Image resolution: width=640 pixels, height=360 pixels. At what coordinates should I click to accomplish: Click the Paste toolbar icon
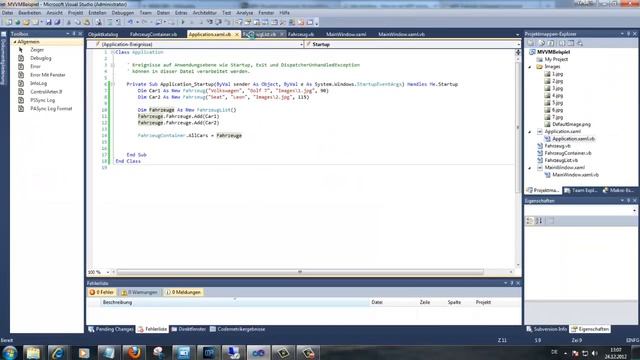[87, 22]
